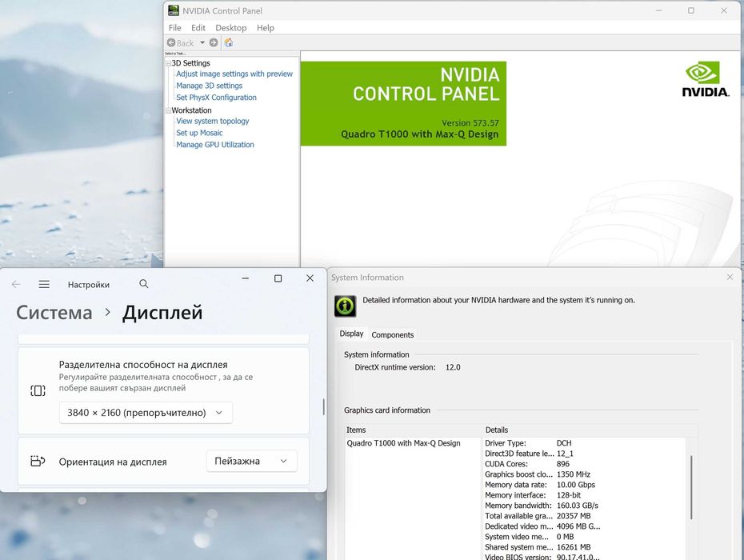Click the Driver Type value DCH
This screenshot has width=744, height=560.
coord(564,443)
